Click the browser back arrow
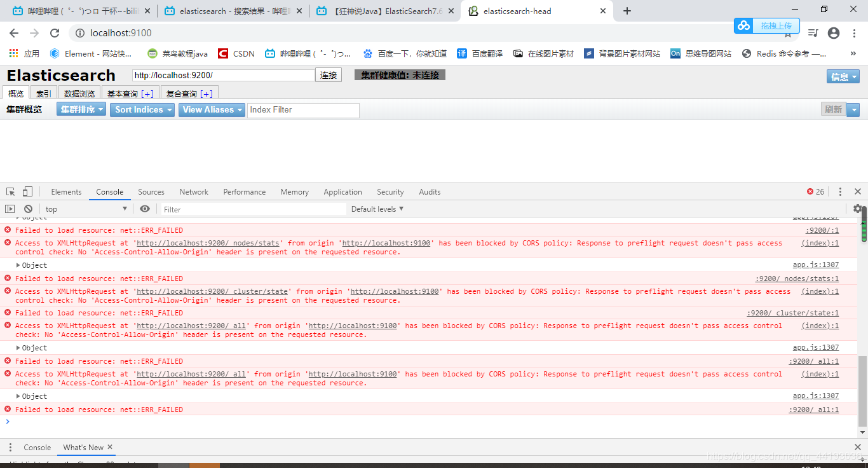This screenshot has width=868, height=468. pyautogui.click(x=14, y=33)
